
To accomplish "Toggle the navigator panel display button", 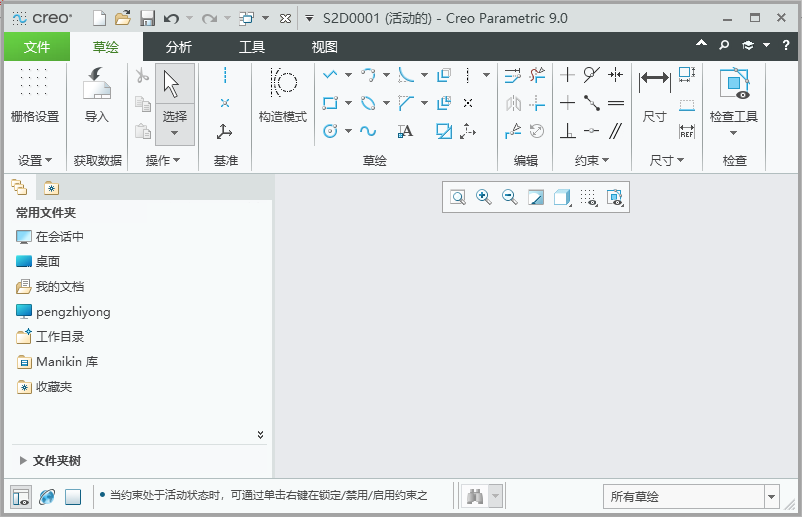I will click(21, 497).
